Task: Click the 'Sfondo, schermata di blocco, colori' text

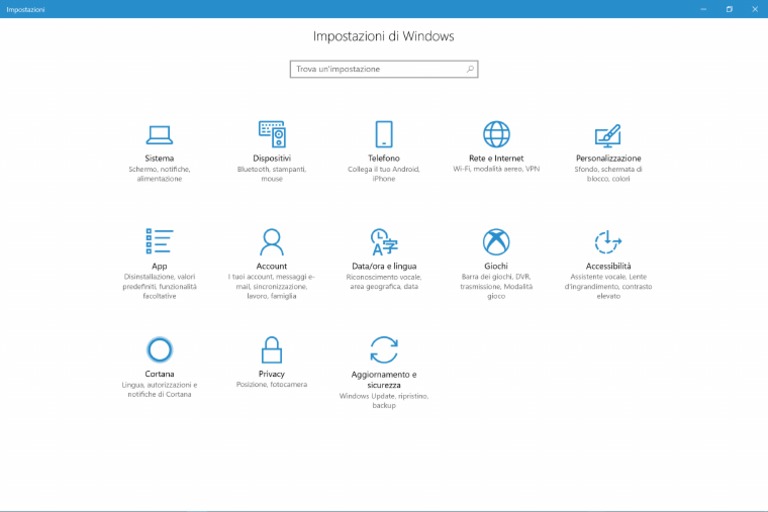Action: 608,174
